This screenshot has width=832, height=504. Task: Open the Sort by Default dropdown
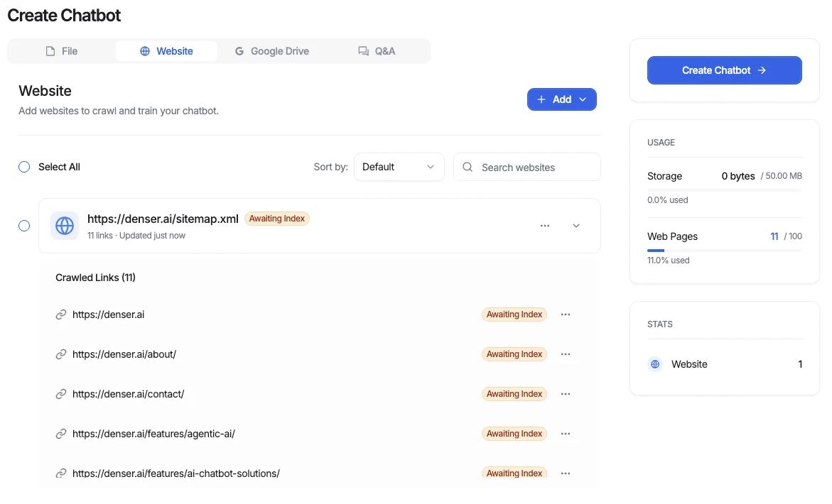point(399,167)
